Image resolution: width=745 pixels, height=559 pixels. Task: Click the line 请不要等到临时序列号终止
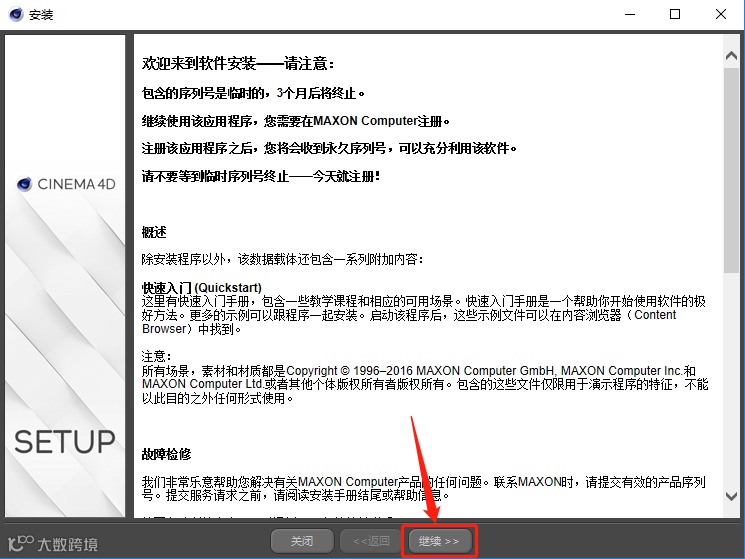[261, 177]
